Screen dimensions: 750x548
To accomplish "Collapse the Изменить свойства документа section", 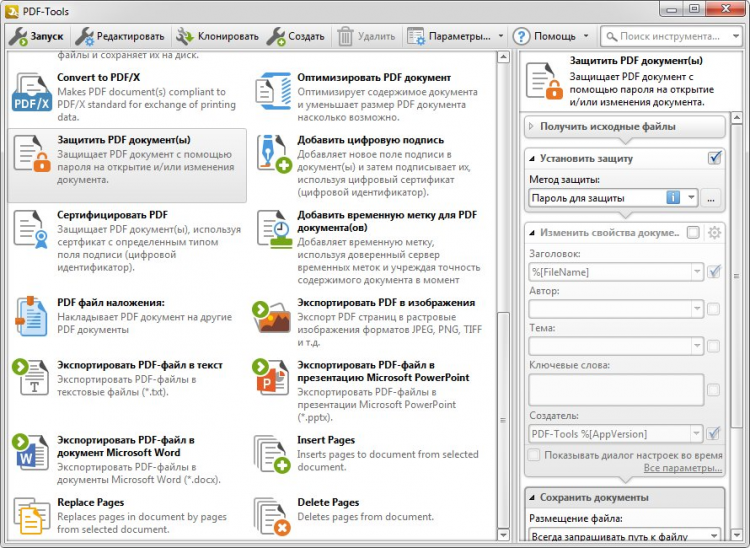I will click(x=531, y=233).
